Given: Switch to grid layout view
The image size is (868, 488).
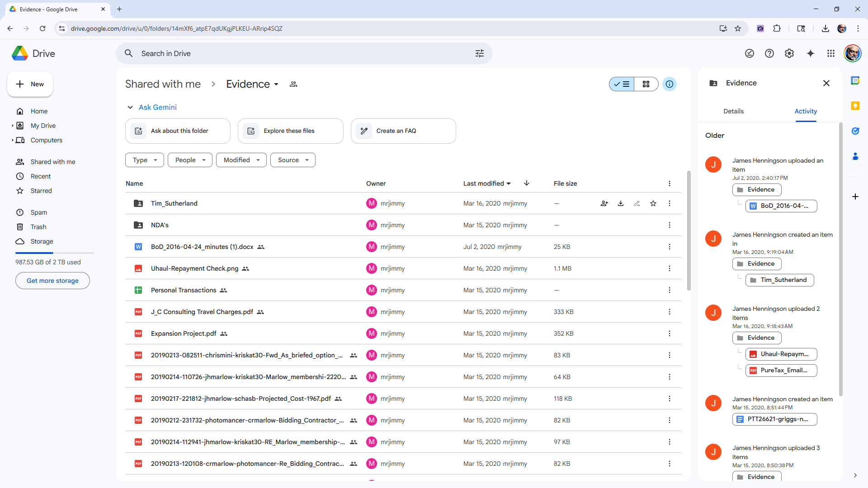Looking at the screenshot, I should 646,84.
